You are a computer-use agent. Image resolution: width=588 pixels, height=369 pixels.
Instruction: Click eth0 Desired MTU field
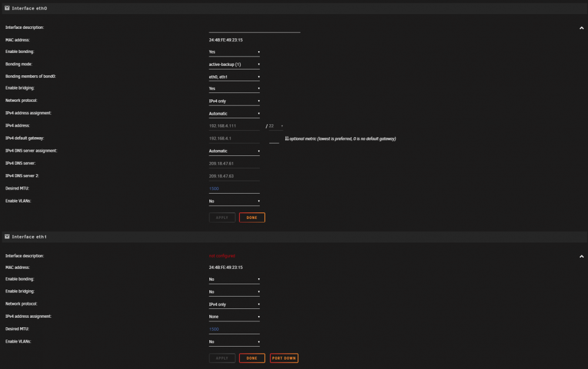pos(235,189)
